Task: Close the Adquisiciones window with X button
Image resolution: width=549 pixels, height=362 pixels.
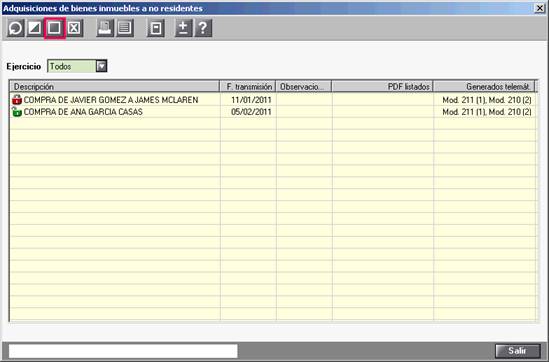Action: (540, 8)
